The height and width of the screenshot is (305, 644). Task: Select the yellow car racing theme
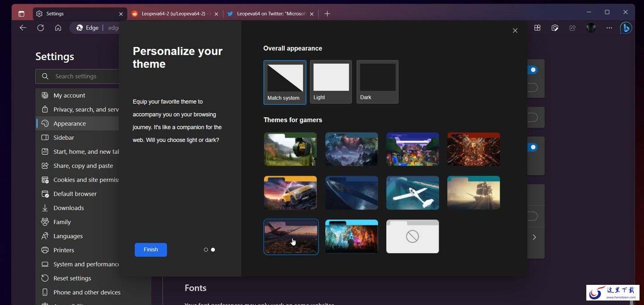click(x=290, y=193)
